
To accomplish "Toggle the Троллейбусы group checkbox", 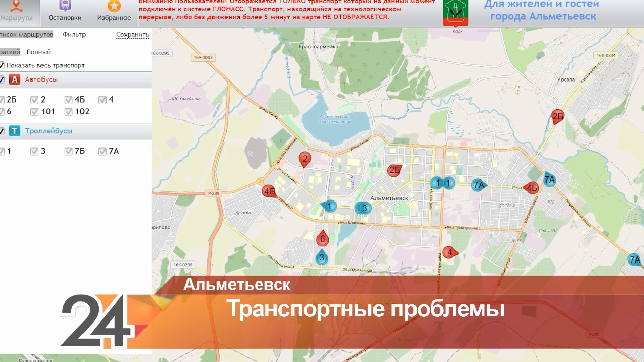I will click(2, 131).
